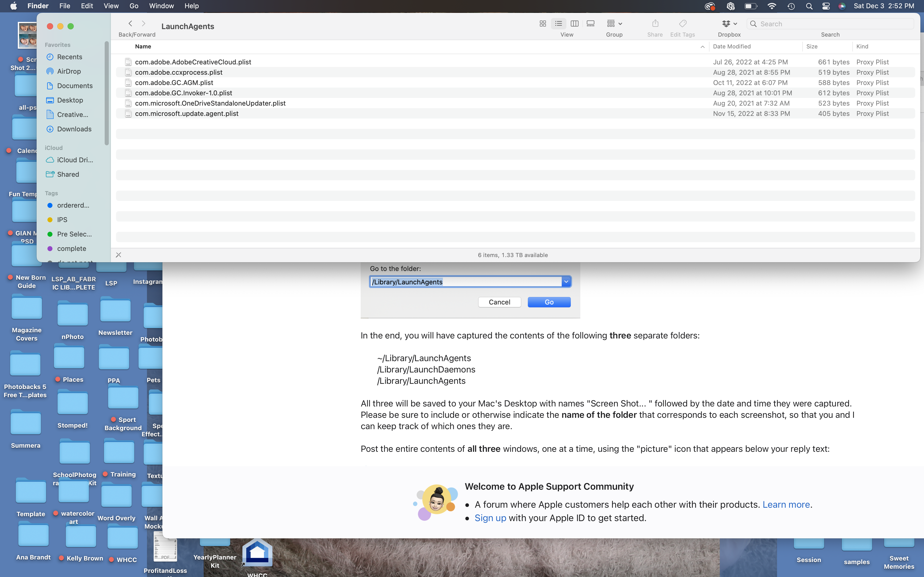This screenshot has height=577, width=924.
Task: Switch Finder to icon view
Action: tap(542, 24)
